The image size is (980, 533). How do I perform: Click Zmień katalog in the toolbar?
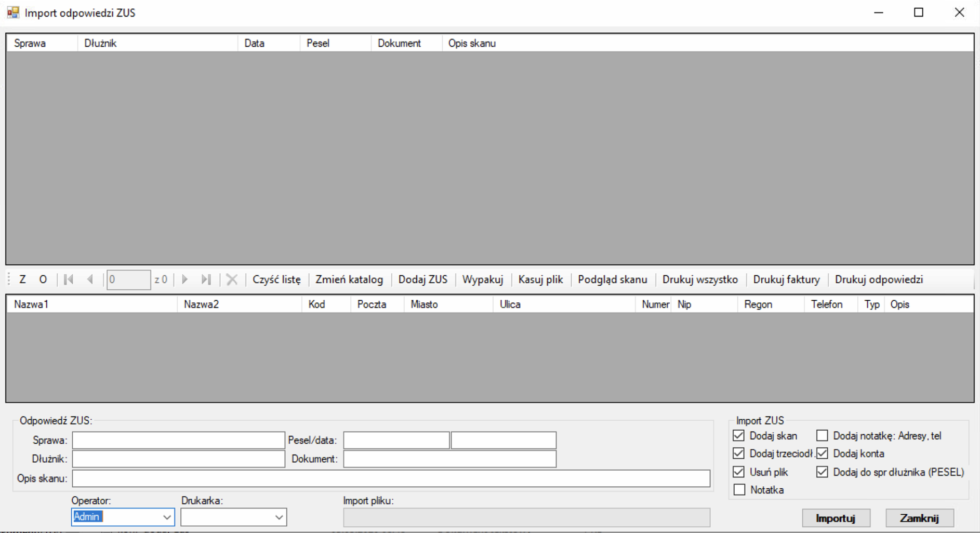click(x=349, y=279)
